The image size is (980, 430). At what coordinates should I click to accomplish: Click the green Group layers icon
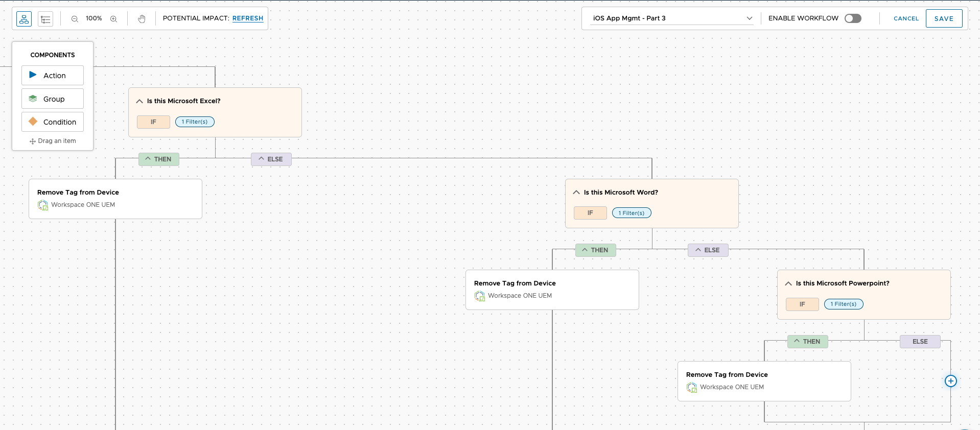(x=33, y=99)
